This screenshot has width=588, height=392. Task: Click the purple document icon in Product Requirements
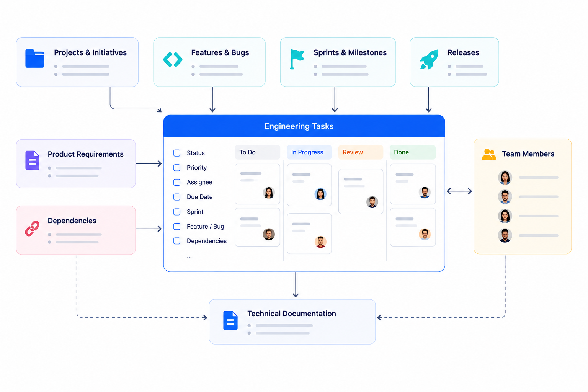[x=33, y=160]
